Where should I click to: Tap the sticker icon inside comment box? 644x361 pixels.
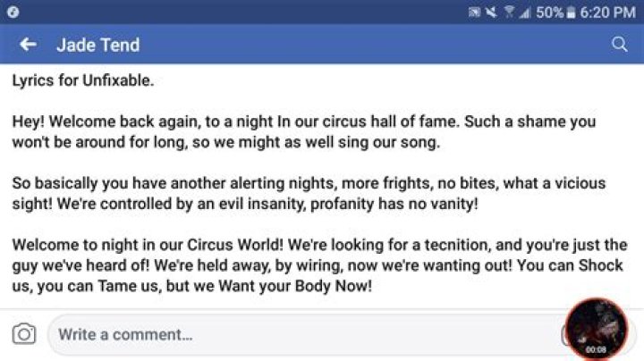coord(565,335)
